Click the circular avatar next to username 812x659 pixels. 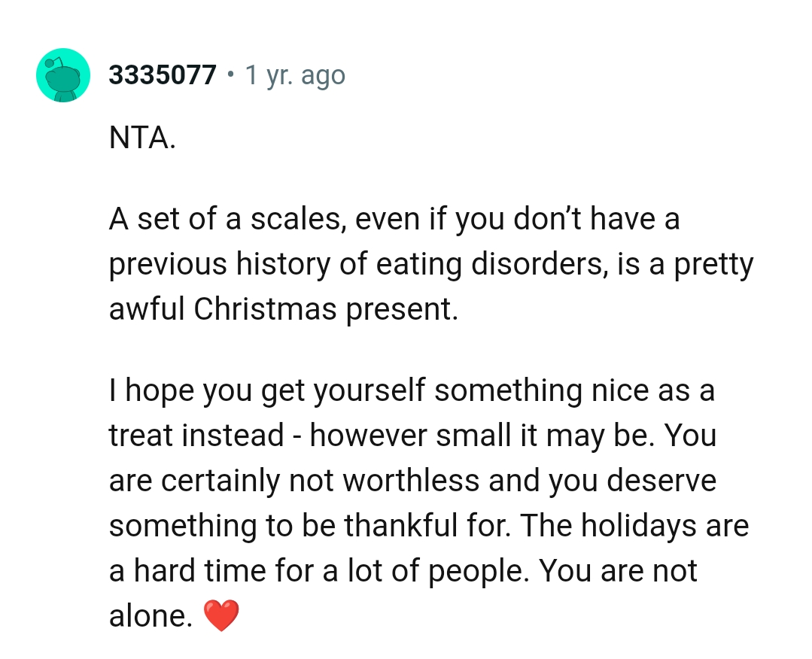[63, 74]
